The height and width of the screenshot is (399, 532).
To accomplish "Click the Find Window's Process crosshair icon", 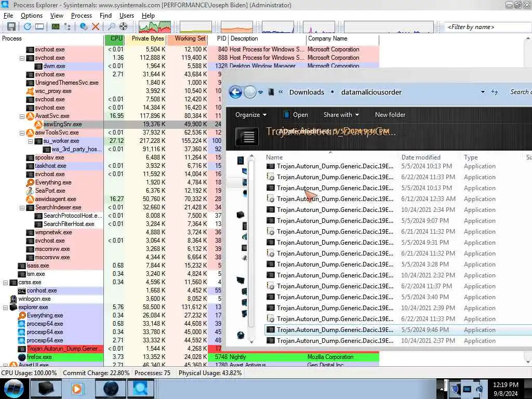I will pyautogui.click(x=124, y=26).
